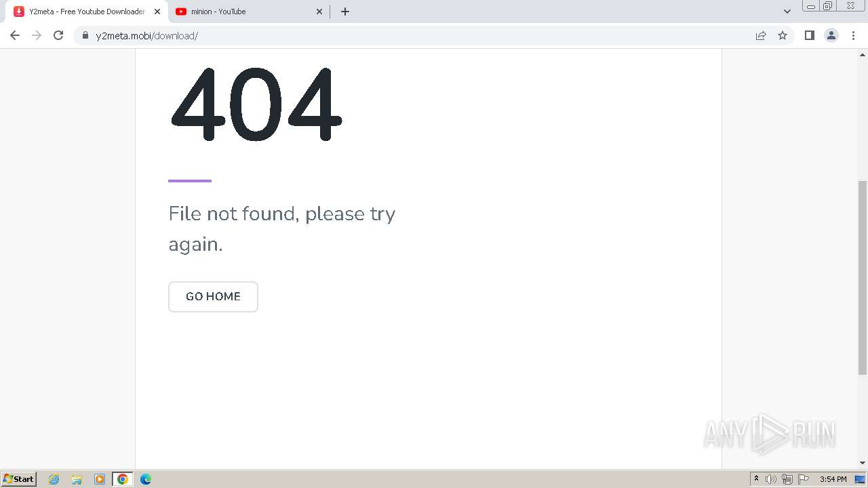This screenshot has width=868, height=488.
Task: Go forward with the forward arrow
Action: (x=37, y=35)
